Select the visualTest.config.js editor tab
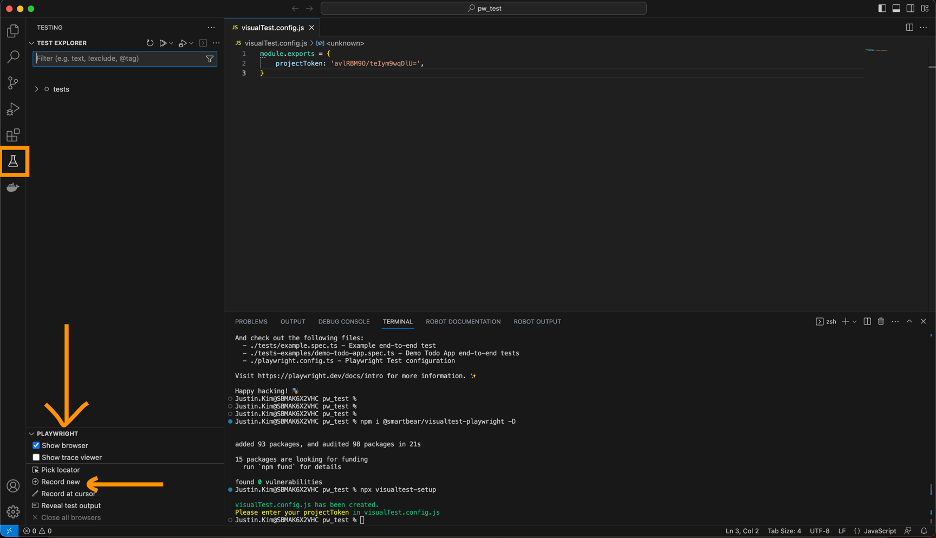The height and width of the screenshot is (538, 936). click(x=273, y=27)
